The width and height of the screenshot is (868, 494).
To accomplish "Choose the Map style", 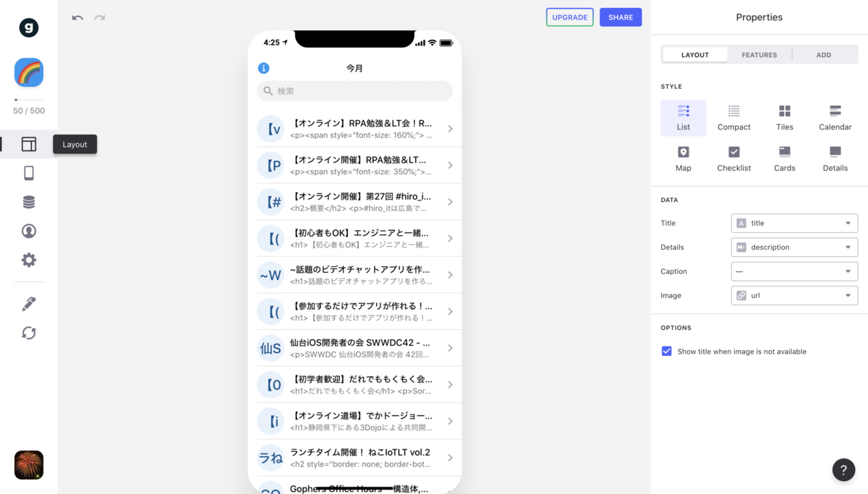I will click(684, 159).
